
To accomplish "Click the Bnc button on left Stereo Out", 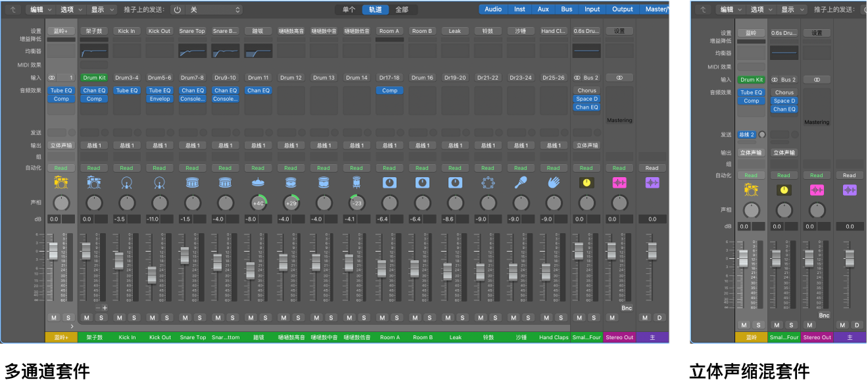I will point(626,308).
